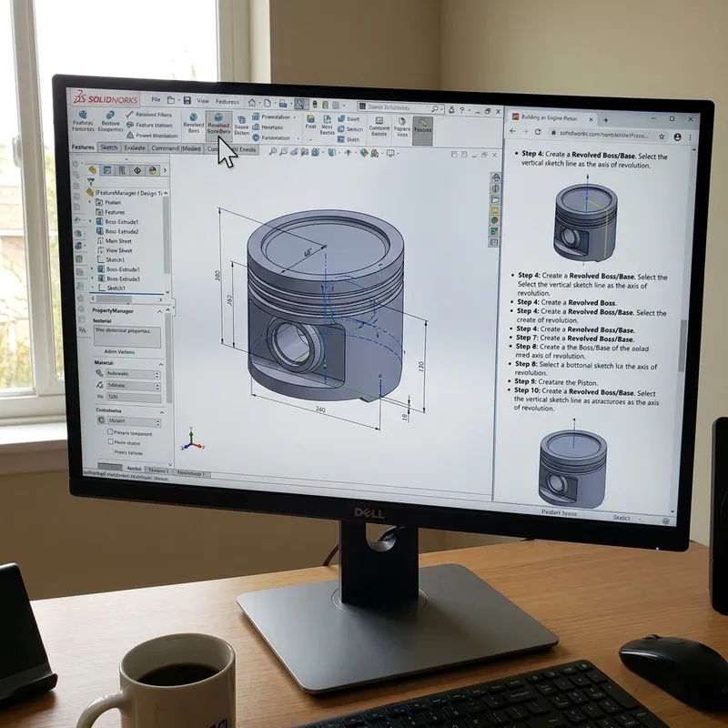Click the Adom Vardens button
The image size is (728, 728).
point(121,351)
